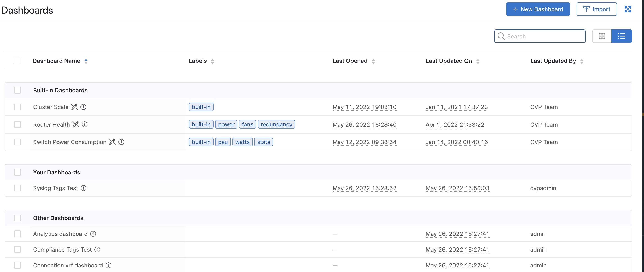This screenshot has width=644, height=272.
Task: Sort by Last Opened column
Action: 373,61
